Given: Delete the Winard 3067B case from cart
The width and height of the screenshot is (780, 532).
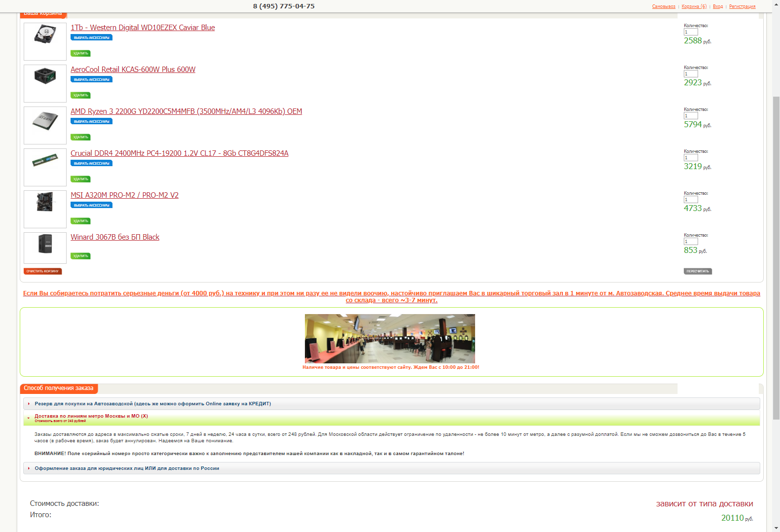Looking at the screenshot, I should coord(80,256).
